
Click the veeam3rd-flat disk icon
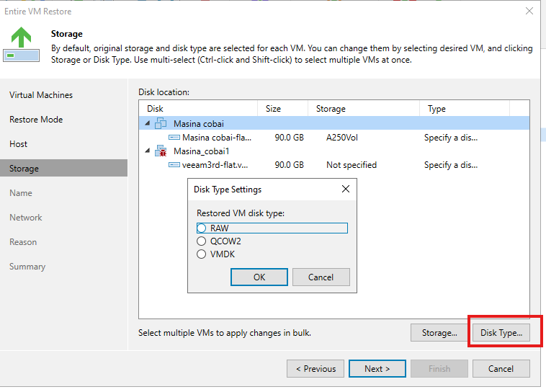pos(174,164)
